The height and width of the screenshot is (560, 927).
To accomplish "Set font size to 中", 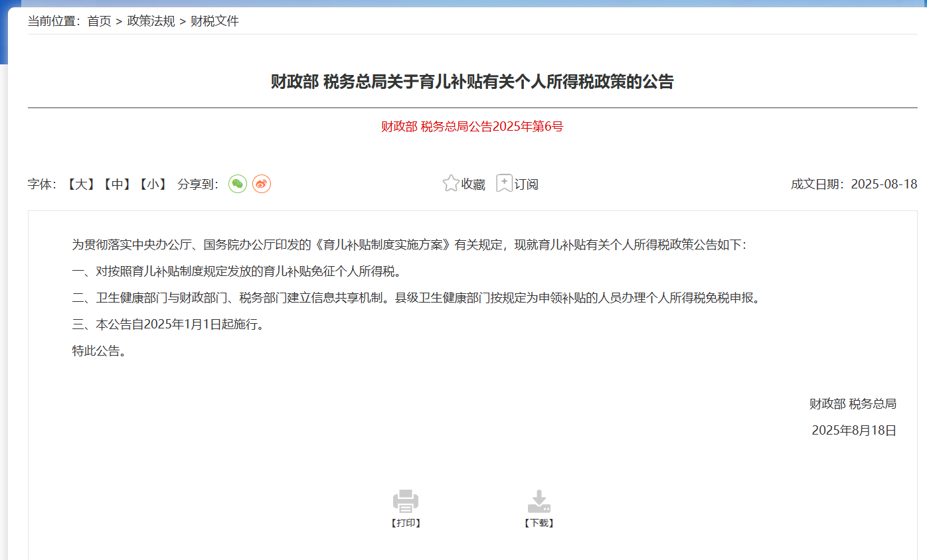I will click(x=117, y=184).
